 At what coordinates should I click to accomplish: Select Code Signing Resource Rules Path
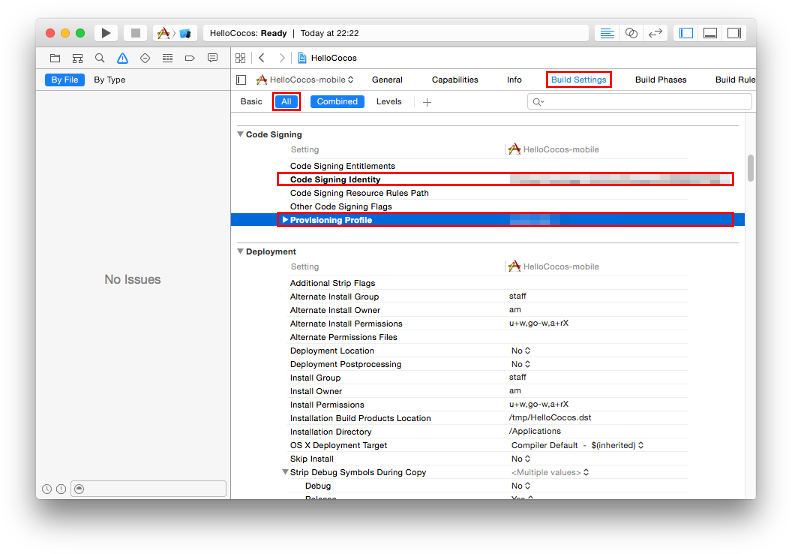487,193
